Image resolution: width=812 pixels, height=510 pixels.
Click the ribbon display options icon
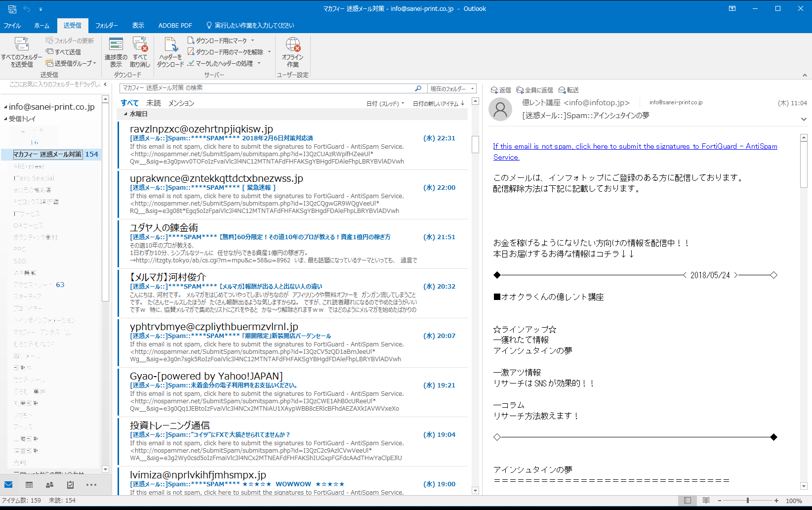(732, 8)
